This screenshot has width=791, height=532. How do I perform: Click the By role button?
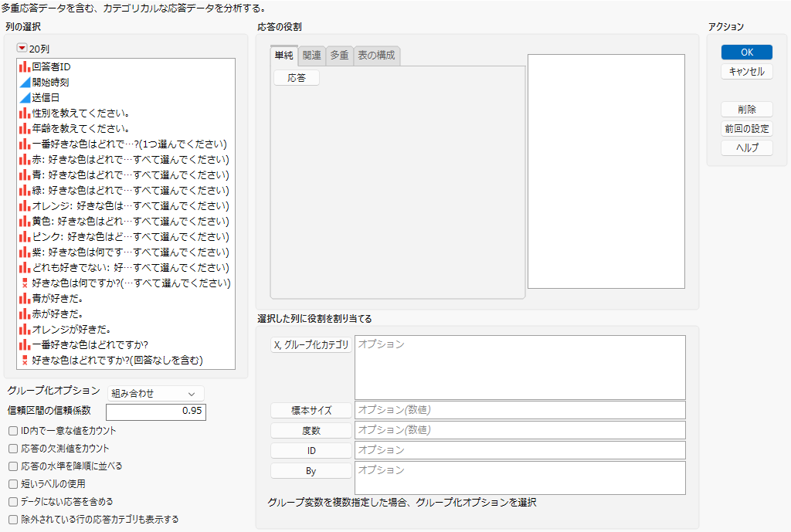click(x=311, y=471)
